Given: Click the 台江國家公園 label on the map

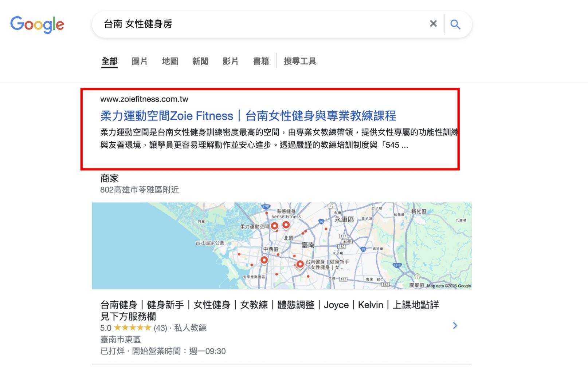Looking at the screenshot, I should (x=210, y=243).
